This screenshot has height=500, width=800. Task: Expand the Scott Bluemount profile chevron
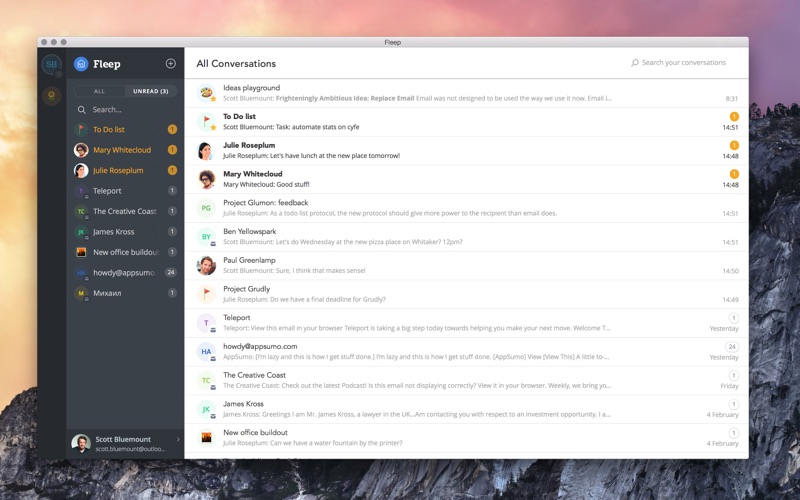(178, 439)
